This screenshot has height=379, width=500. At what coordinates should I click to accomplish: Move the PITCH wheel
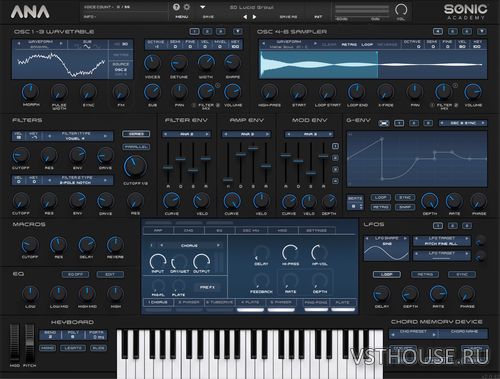point(29,342)
